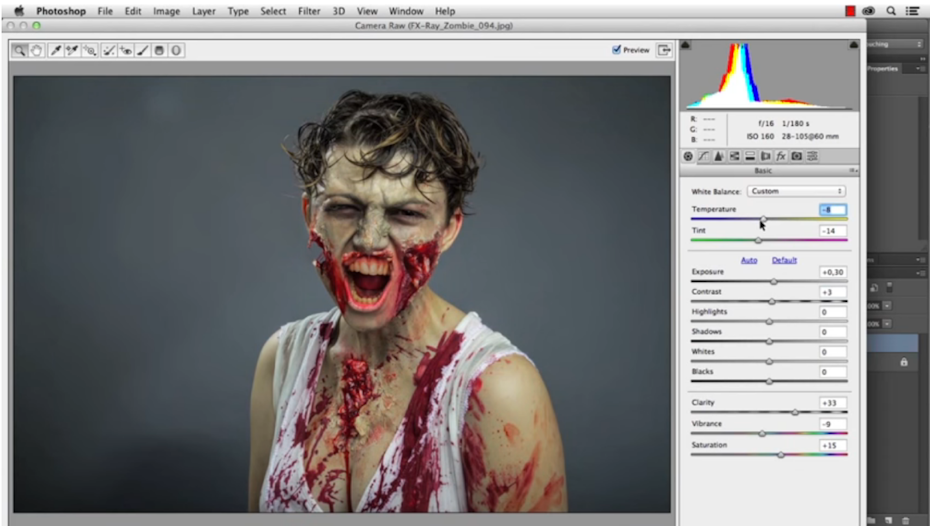Open the Camera Calibration panel tab
The image size is (930, 526).
(x=797, y=156)
